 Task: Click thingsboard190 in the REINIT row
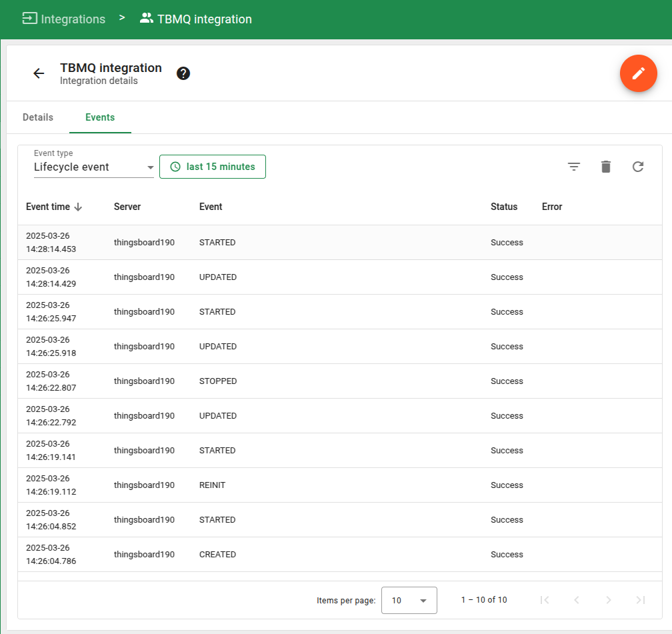[x=145, y=485]
